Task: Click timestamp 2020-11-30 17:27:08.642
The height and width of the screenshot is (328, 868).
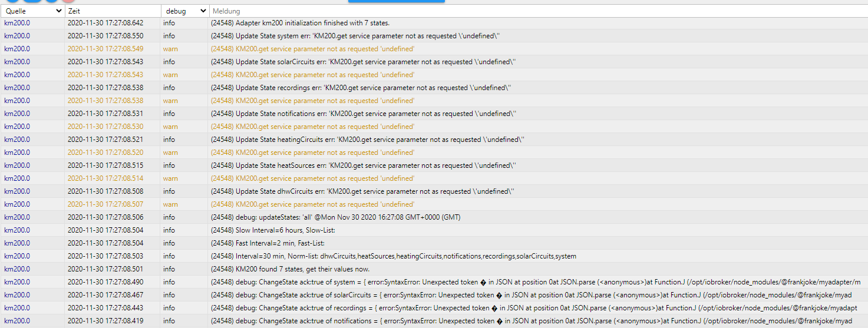Action: (105, 23)
